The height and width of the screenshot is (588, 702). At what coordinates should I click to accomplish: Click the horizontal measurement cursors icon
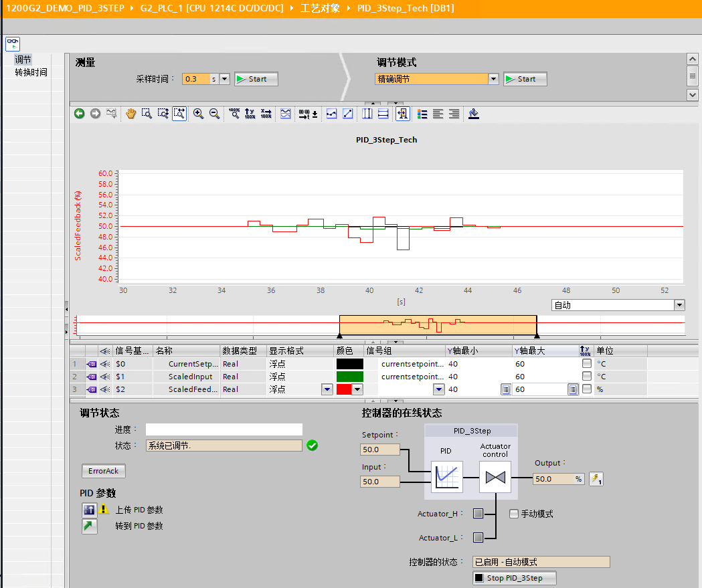pyautogui.click(x=383, y=114)
